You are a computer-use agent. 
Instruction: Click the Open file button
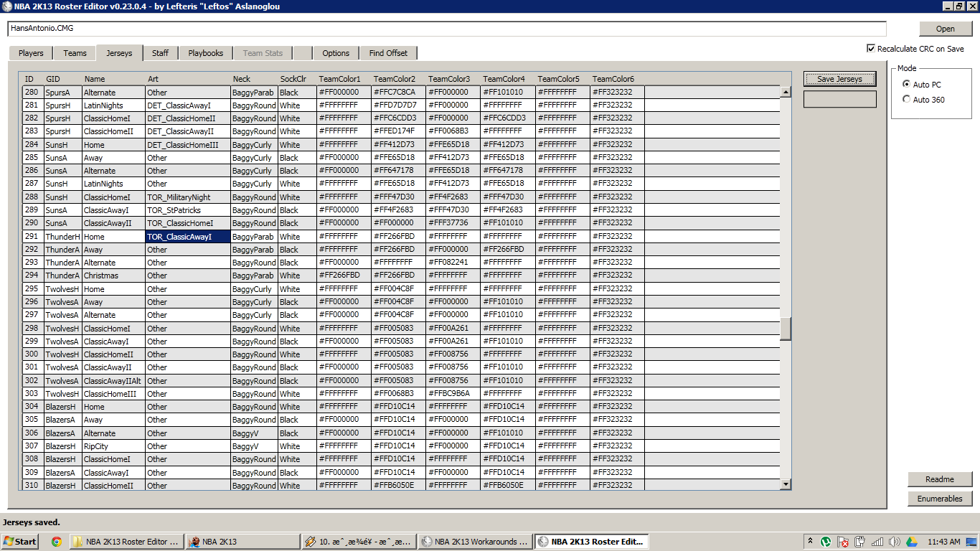tap(945, 29)
